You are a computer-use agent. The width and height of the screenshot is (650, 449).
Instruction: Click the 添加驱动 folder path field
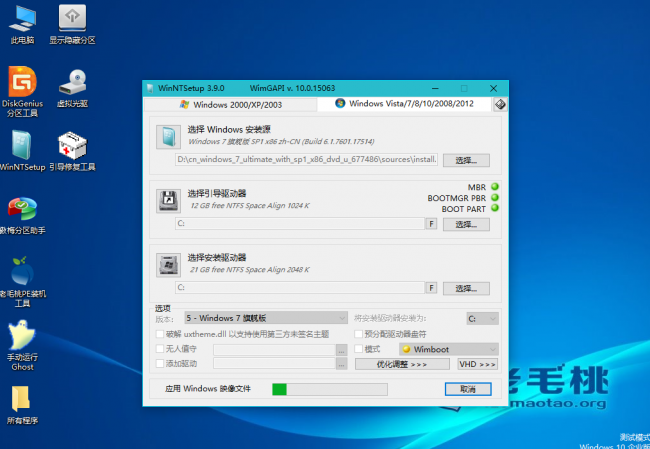coord(274,364)
